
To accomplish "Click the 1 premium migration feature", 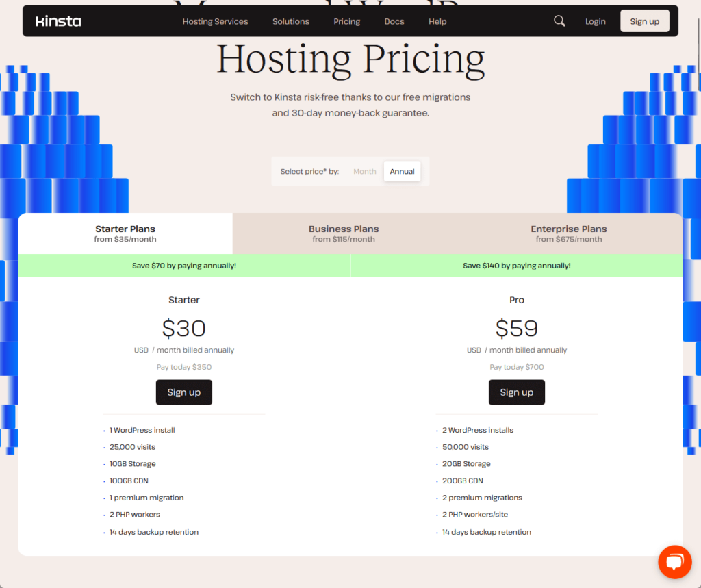I will coord(146,498).
